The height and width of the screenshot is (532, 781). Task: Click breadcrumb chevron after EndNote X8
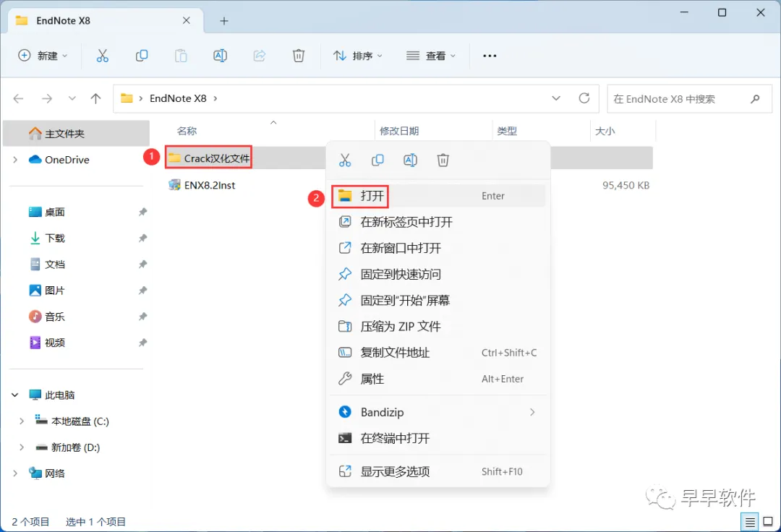coord(215,98)
